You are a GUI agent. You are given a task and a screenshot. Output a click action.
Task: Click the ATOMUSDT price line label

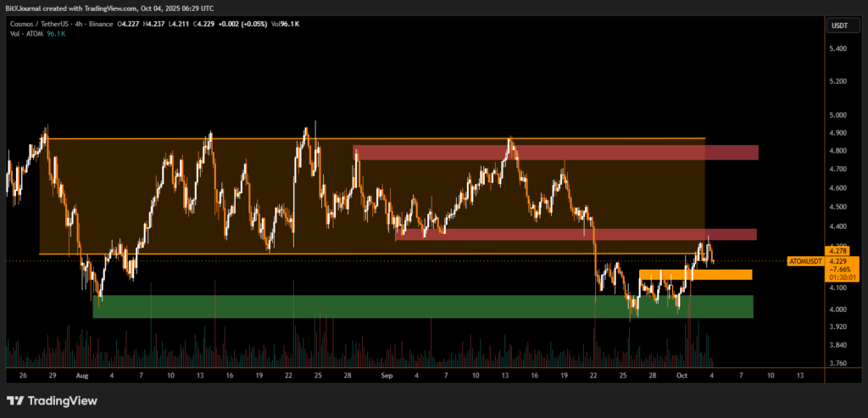804,261
